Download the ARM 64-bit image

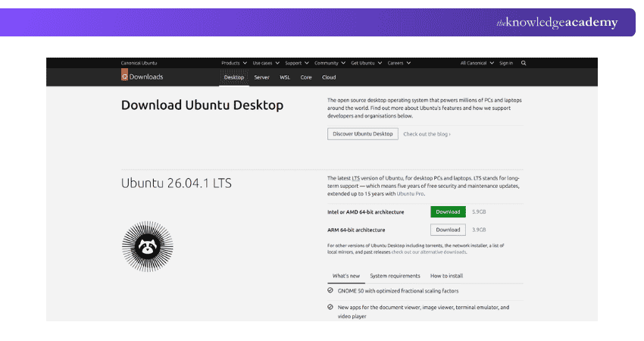click(448, 230)
